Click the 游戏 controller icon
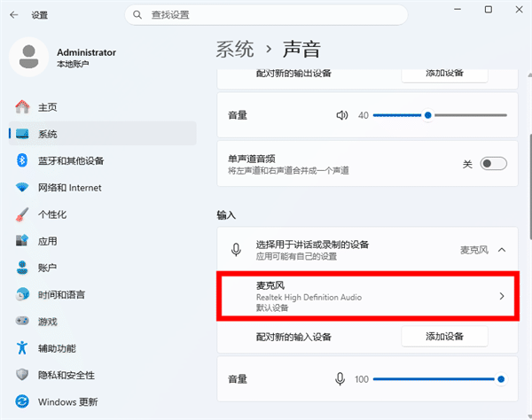 click(x=22, y=321)
